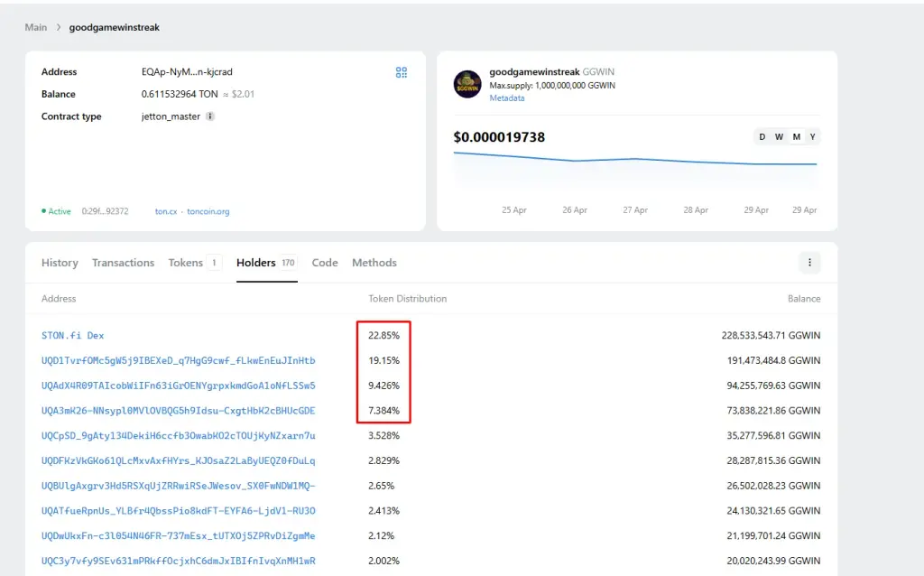924x576 pixels.
Task: Open the Methods tab
Action: [374, 263]
